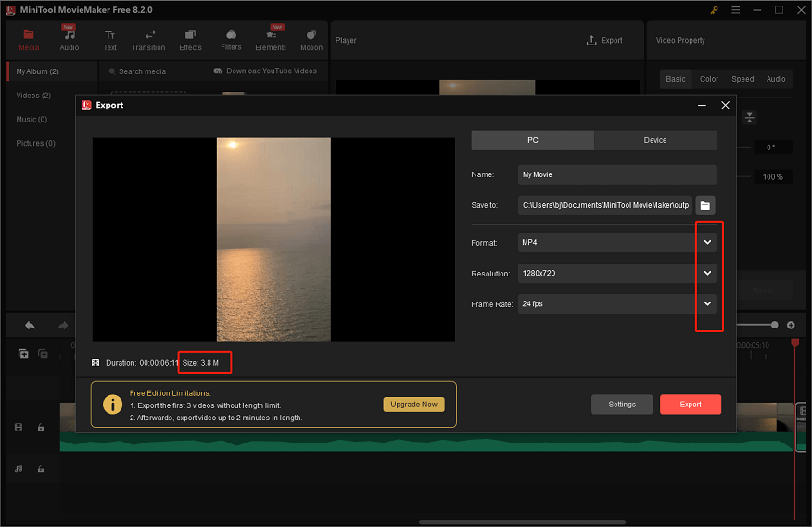This screenshot has height=527, width=812.
Task: Click the Name field containing My Movie
Action: 616,174
